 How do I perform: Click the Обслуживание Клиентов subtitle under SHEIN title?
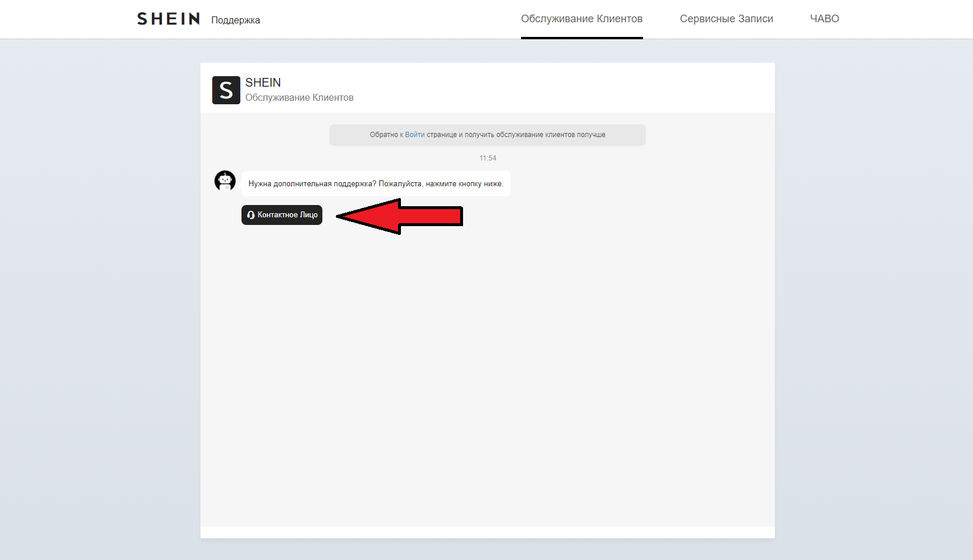click(299, 98)
